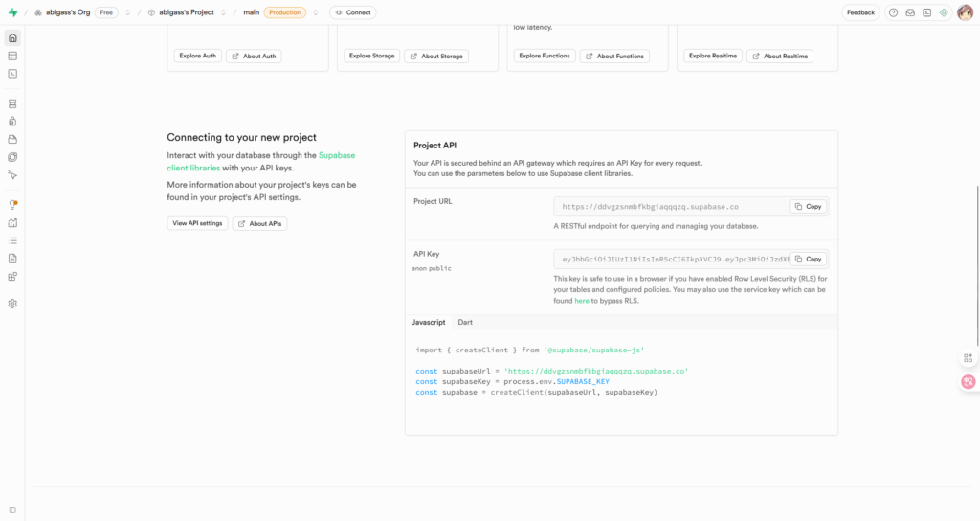Open About Auth link button
This screenshot has height=521, width=980.
coord(254,57)
